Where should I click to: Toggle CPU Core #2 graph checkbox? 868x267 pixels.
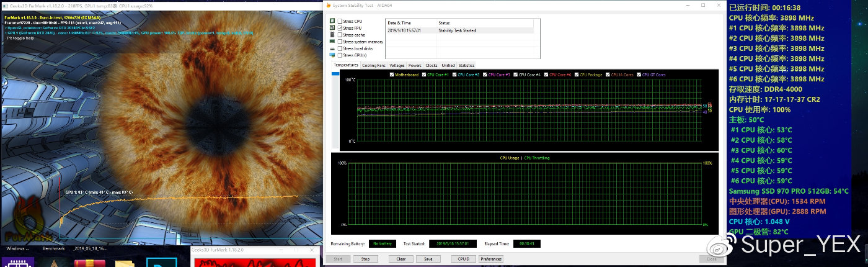coord(454,75)
